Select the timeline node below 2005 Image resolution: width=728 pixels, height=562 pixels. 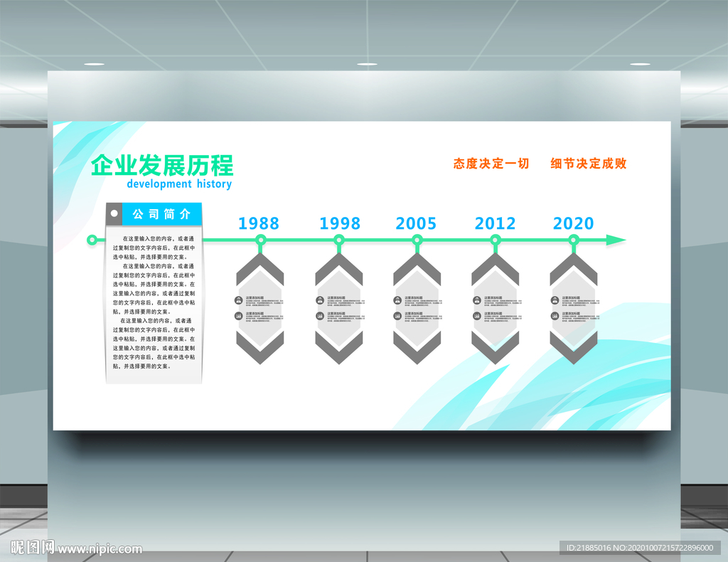click(417, 240)
